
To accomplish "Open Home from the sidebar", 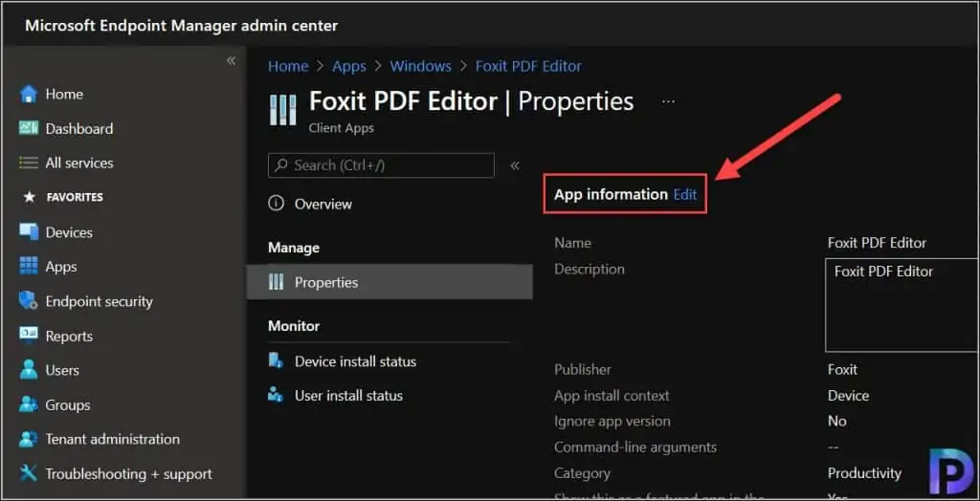I will (x=64, y=94).
